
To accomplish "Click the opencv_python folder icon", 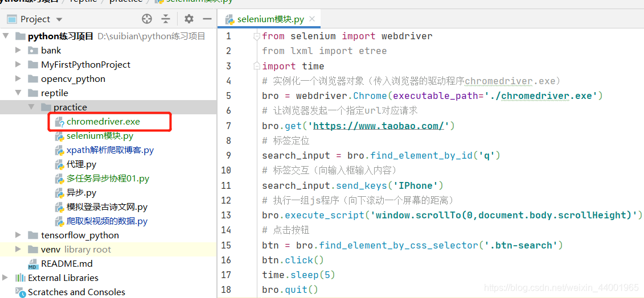I will [33, 79].
